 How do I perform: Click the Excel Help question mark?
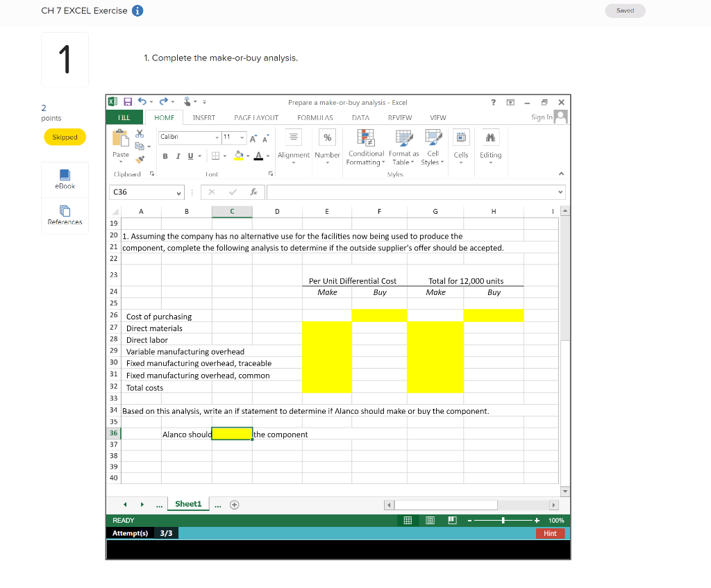494,103
